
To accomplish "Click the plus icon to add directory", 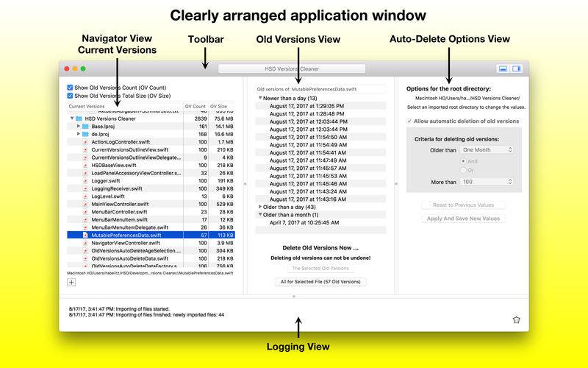I will click(71, 283).
